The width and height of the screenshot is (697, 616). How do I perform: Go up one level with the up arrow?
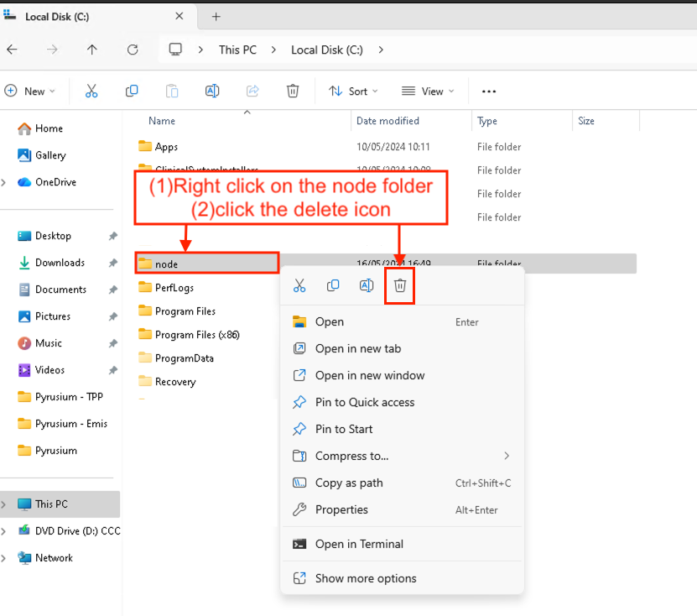pyautogui.click(x=92, y=50)
